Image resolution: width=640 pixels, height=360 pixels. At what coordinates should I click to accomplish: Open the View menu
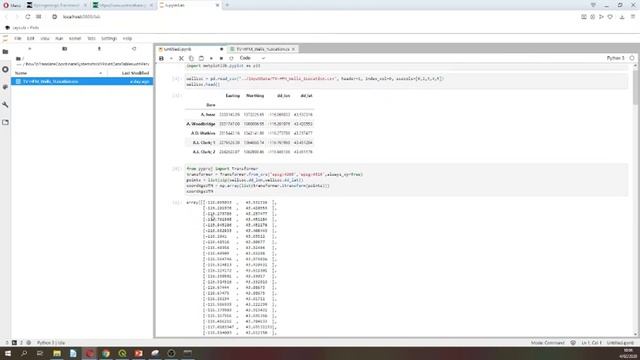tap(45, 38)
